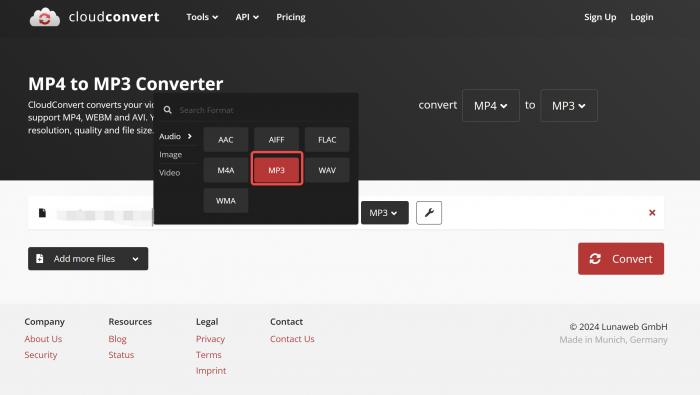Image resolution: width=700 pixels, height=395 pixels.
Task: Go to the Pricing page
Action: (291, 17)
